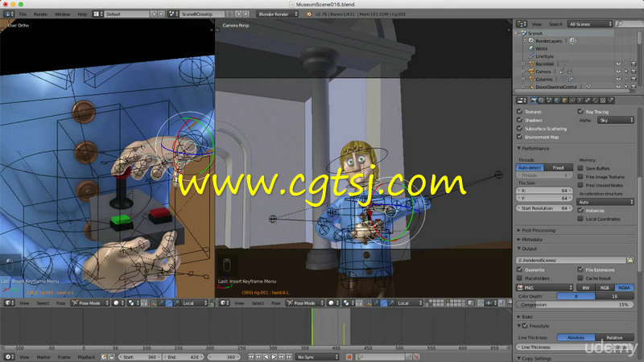Toggle the Textures checkbox
Viewport: 644px width, 362px height.
[x=519, y=111]
